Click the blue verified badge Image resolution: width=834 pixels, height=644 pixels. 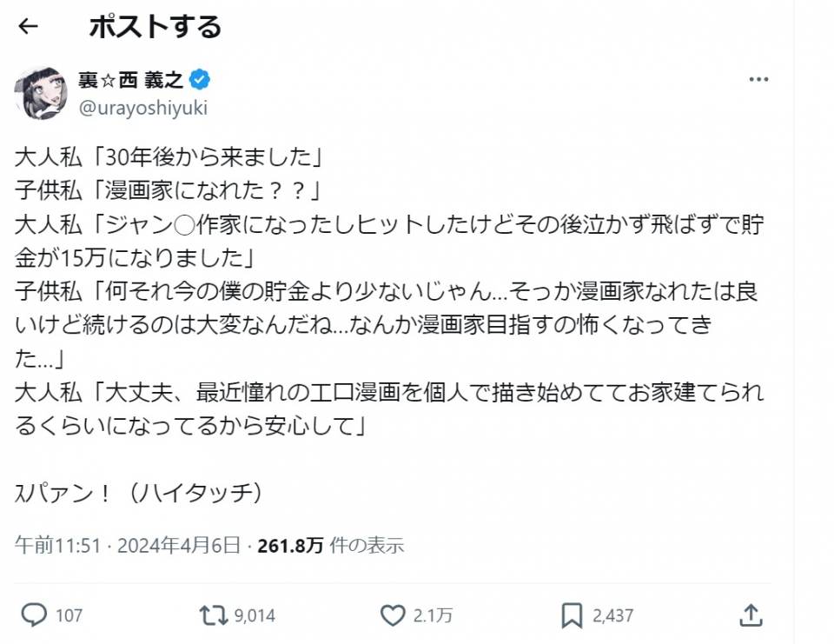click(201, 81)
